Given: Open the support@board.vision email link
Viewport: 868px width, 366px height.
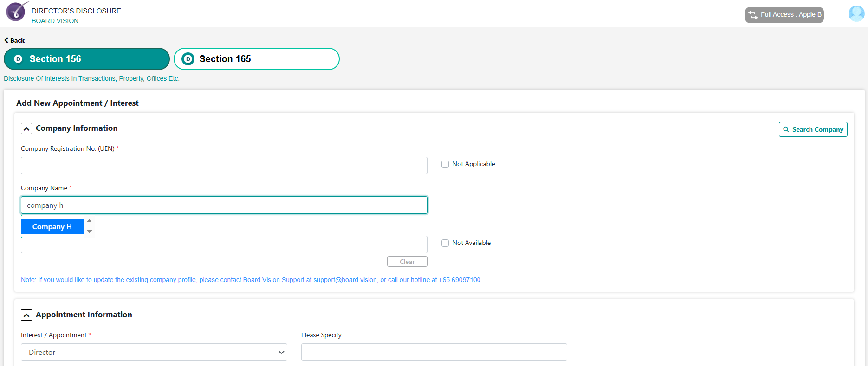Looking at the screenshot, I should (x=345, y=280).
